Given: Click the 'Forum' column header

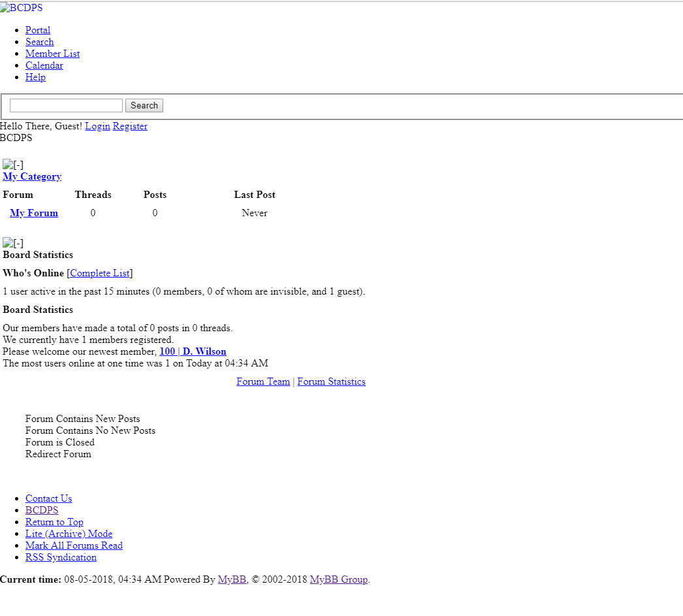Looking at the screenshot, I should click(18, 195).
